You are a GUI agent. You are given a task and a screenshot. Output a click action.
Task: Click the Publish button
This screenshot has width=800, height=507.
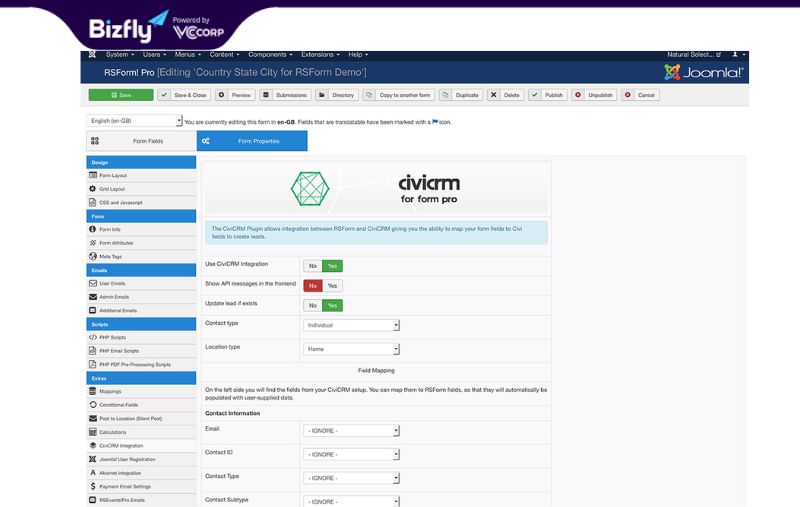coord(548,95)
